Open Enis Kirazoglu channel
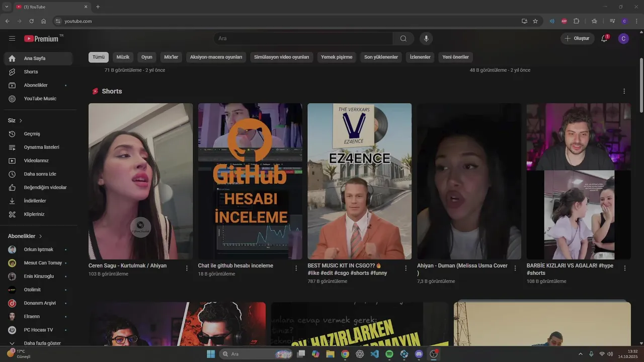Screen dimensions: 644x362 39,277
